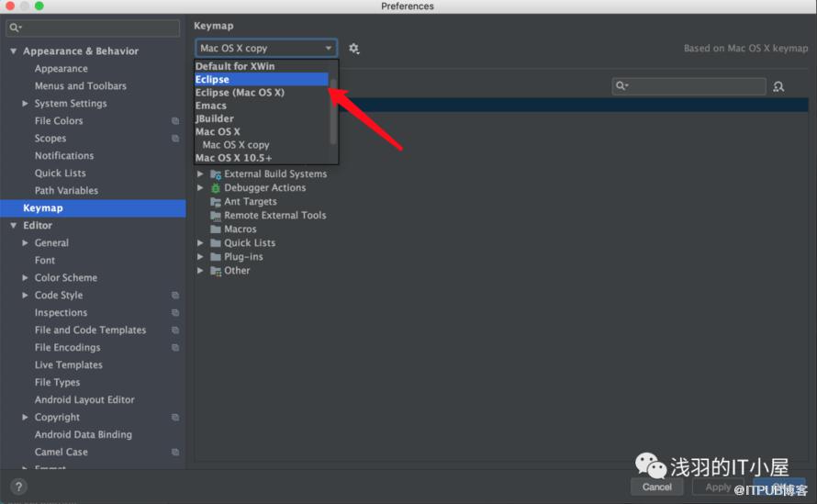Expand the Plug-ins keymap group

(x=200, y=256)
